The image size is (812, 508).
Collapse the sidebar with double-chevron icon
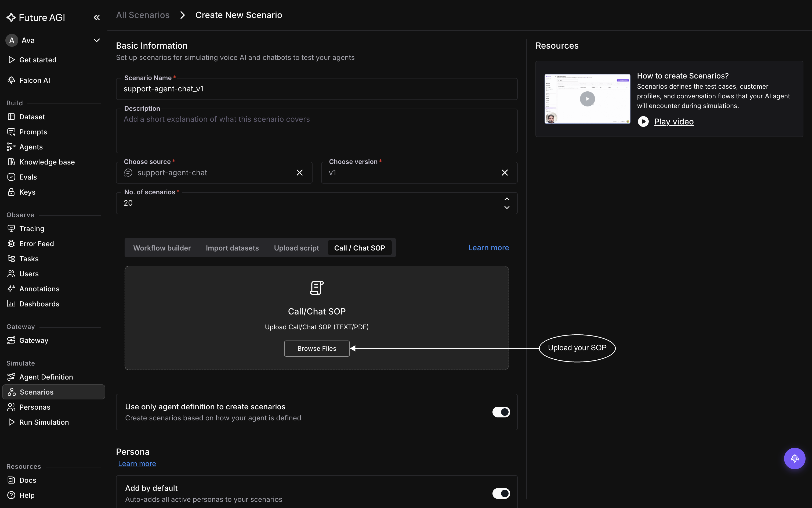coord(97,17)
